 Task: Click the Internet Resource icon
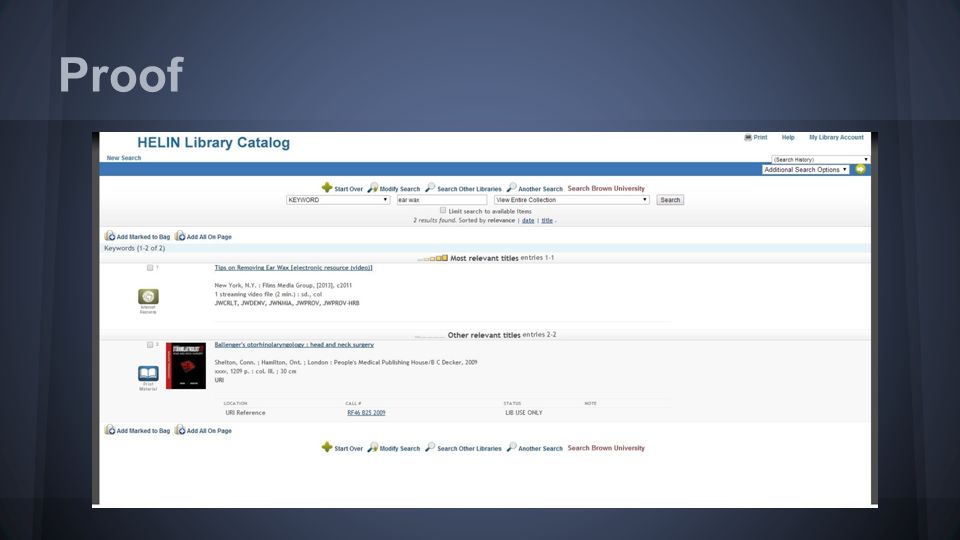[x=148, y=297]
